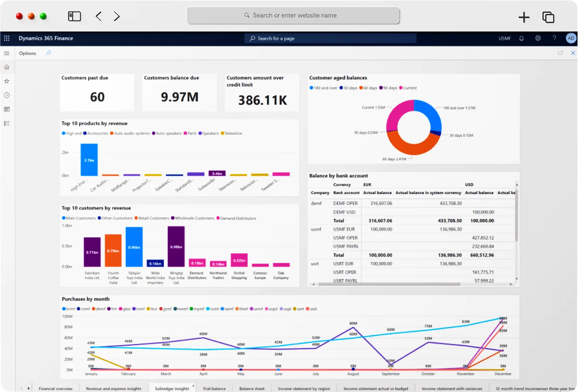Expand the hamburger navigation pane
This screenshot has width=579, height=392.
point(7,53)
